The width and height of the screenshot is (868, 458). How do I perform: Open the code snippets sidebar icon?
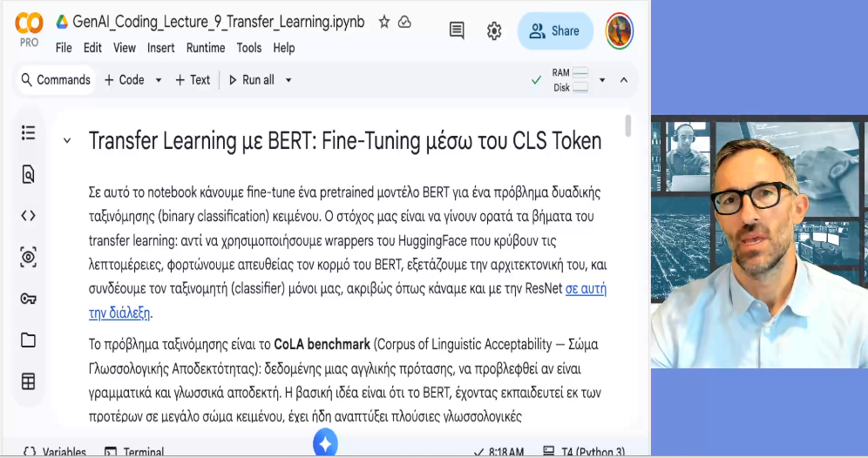click(x=28, y=216)
